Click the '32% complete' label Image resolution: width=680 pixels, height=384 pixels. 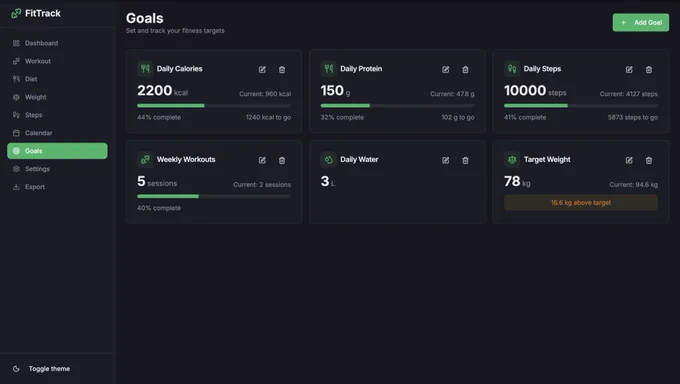pyautogui.click(x=342, y=117)
